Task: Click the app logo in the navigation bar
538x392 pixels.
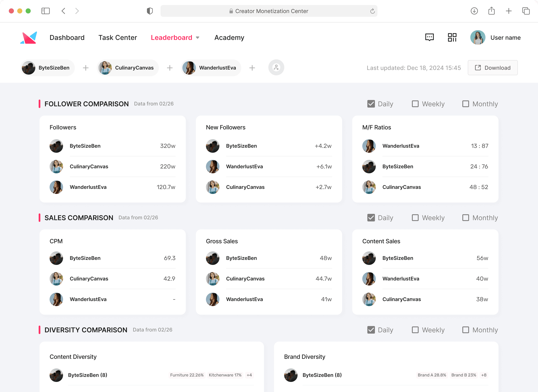Action: click(29, 37)
